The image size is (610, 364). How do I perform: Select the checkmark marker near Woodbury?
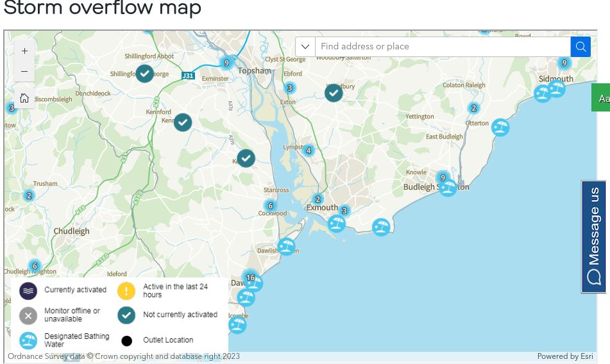pos(334,93)
